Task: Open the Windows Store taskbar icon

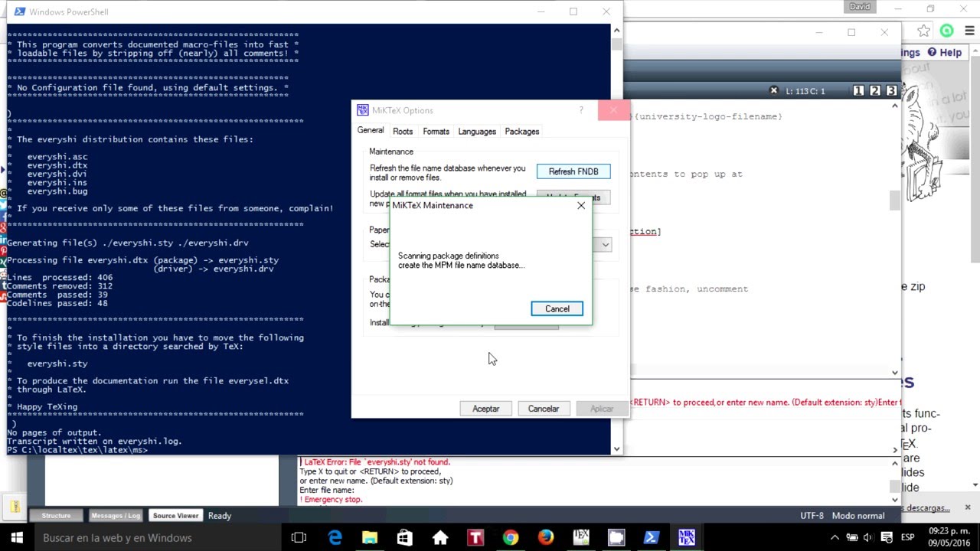Action: (x=405, y=538)
